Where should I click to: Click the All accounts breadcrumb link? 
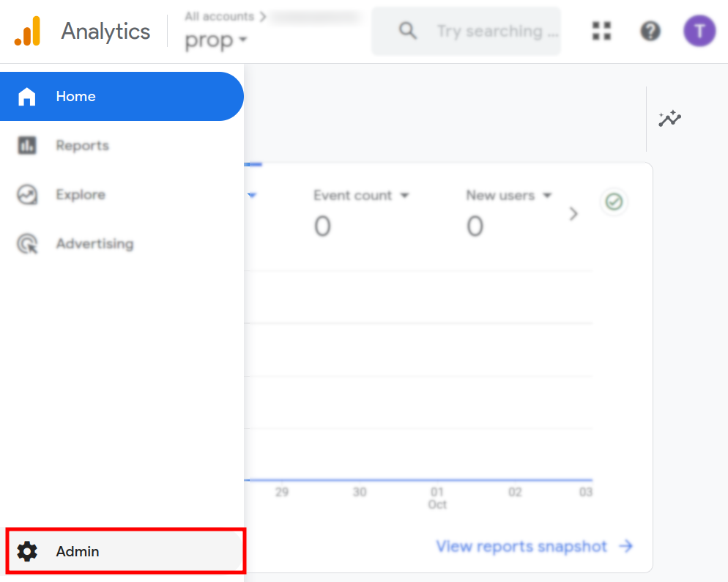pos(219,16)
